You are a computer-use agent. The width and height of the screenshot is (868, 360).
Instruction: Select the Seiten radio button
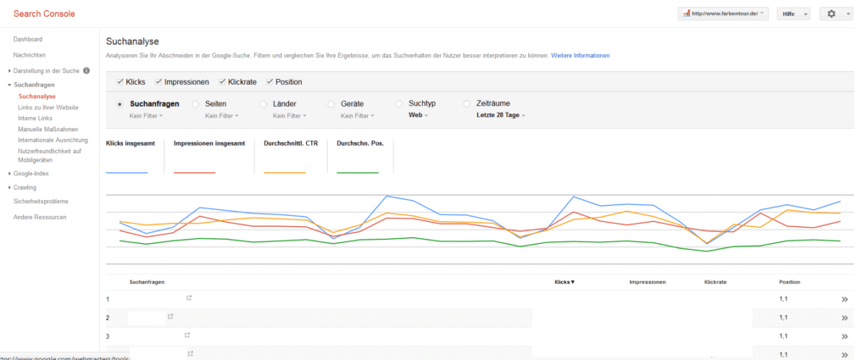pos(196,103)
